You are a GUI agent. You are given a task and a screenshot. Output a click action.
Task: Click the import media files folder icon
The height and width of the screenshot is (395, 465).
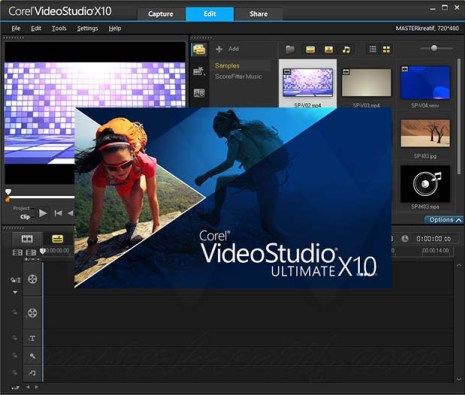[290, 49]
